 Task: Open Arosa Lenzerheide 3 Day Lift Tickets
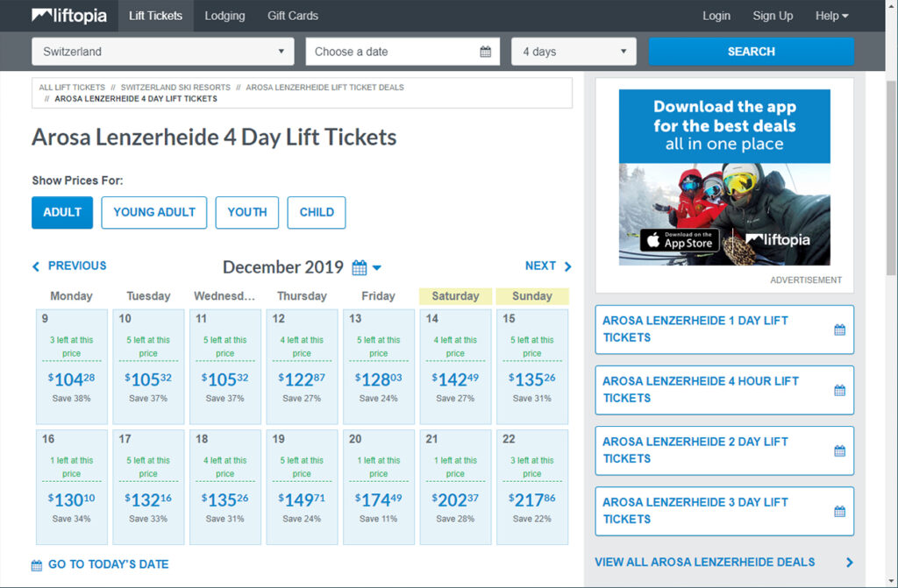[x=724, y=511]
